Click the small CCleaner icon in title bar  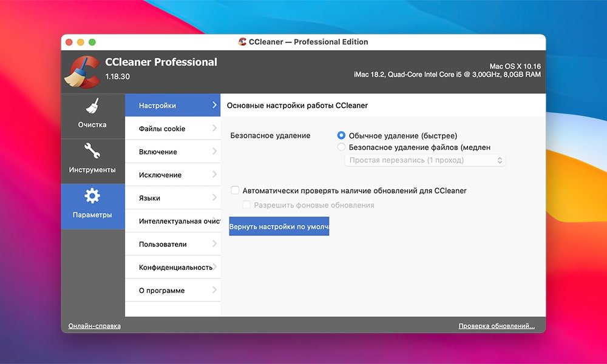pos(243,42)
